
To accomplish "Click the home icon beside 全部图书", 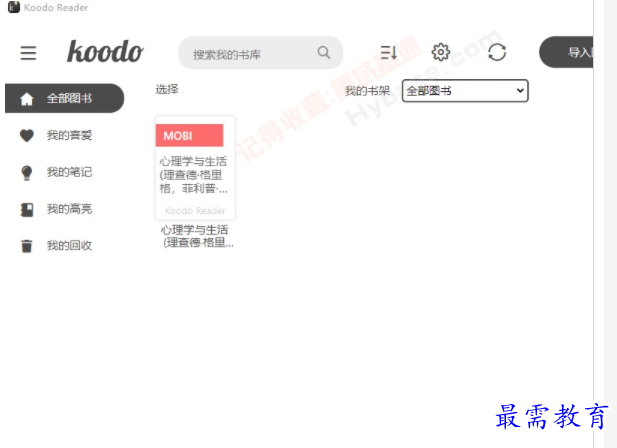I will [27, 99].
